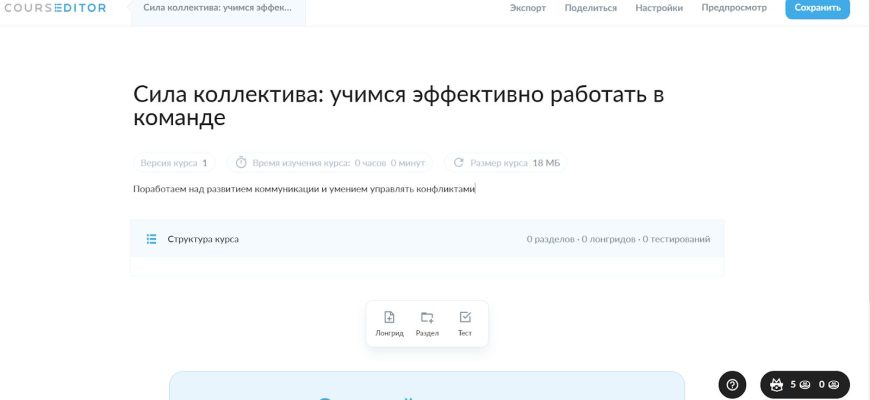
Task: Open Предпросмотр of the course
Action: pos(734,8)
